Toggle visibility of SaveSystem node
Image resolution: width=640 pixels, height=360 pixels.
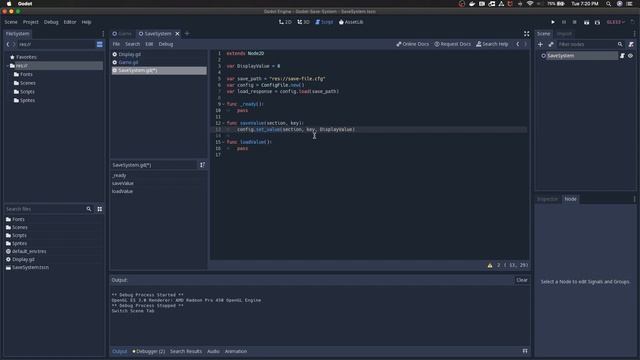(630, 56)
